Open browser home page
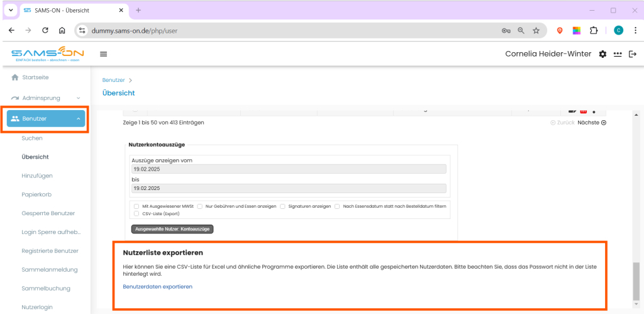The width and height of the screenshot is (644, 314). click(62, 30)
